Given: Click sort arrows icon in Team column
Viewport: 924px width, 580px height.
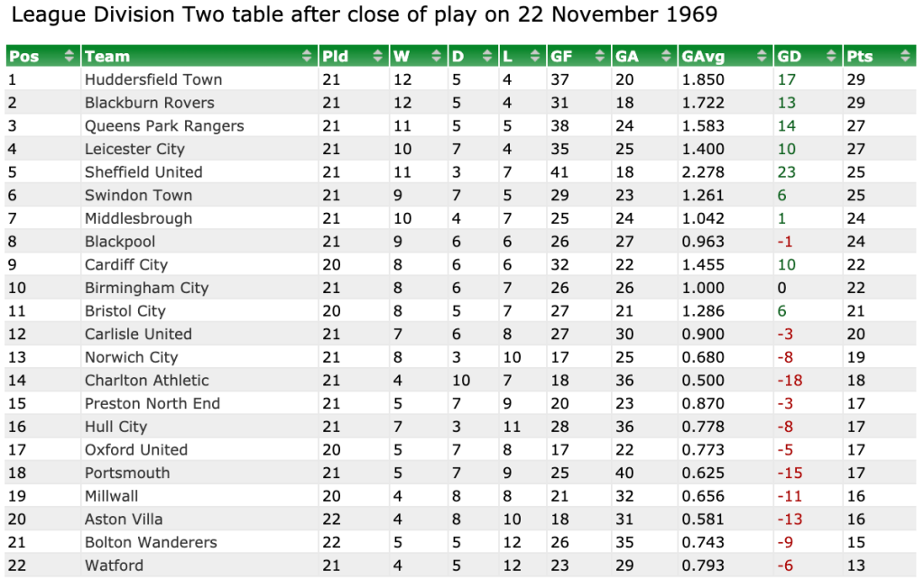Looking at the screenshot, I should pos(308,56).
